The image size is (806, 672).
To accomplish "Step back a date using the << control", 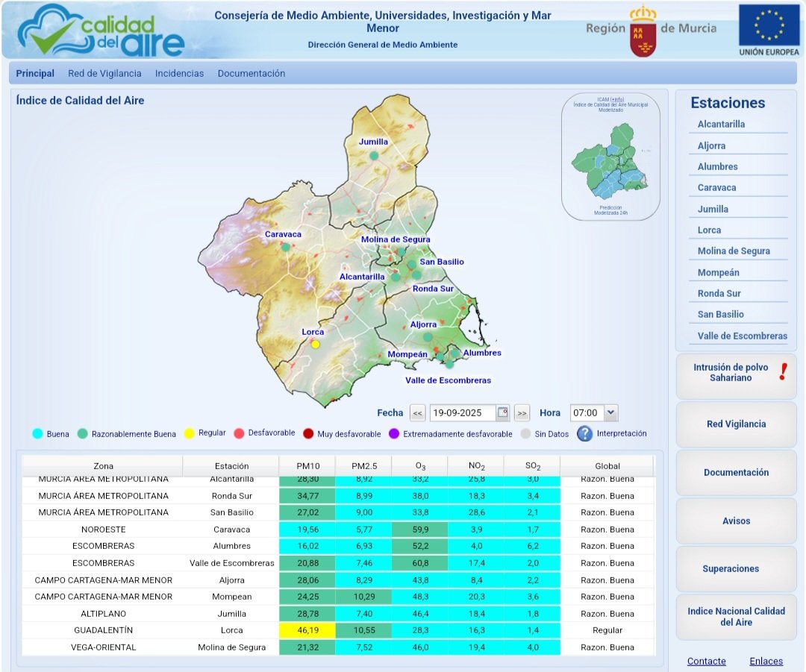I will pos(417,412).
